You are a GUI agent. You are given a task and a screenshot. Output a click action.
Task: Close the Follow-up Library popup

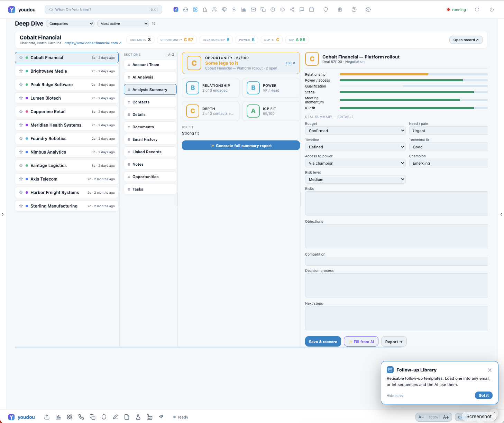[489, 370]
